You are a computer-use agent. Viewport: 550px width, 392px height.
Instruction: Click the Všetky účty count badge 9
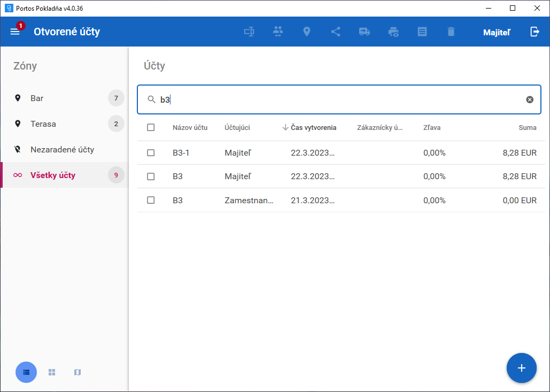coord(116,175)
